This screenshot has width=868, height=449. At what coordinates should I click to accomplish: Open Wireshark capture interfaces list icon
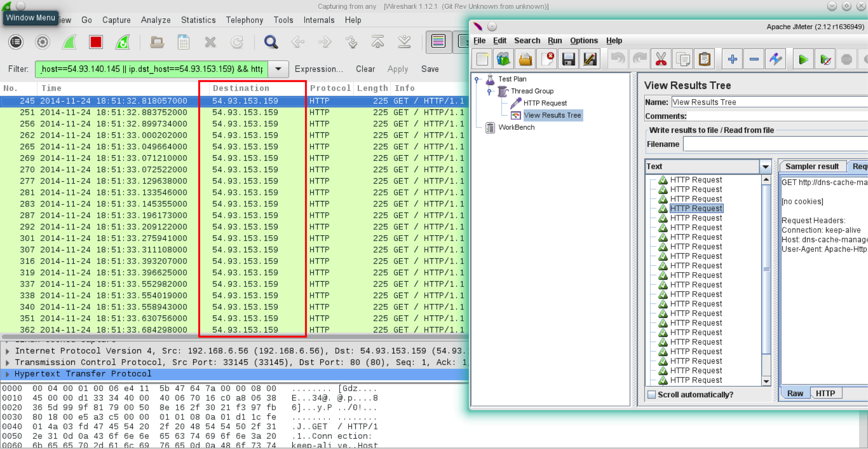[x=16, y=42]
